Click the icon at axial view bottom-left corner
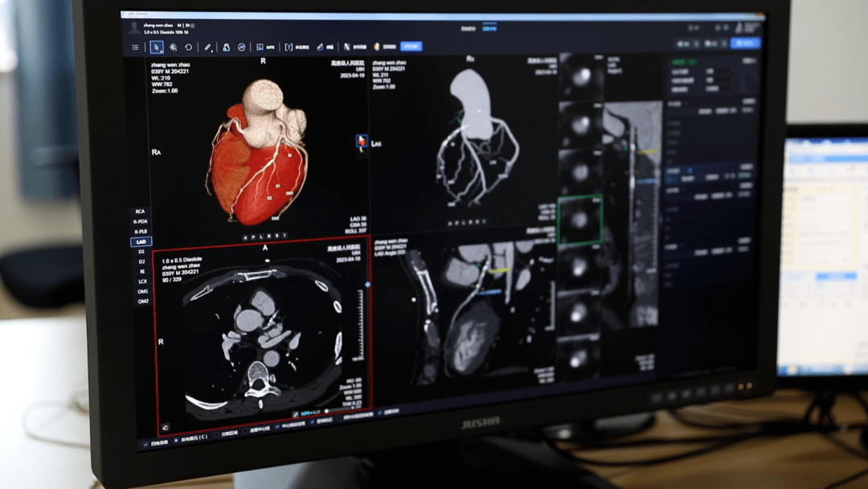This screenshot has height=489, width=868. click(165, 428)
